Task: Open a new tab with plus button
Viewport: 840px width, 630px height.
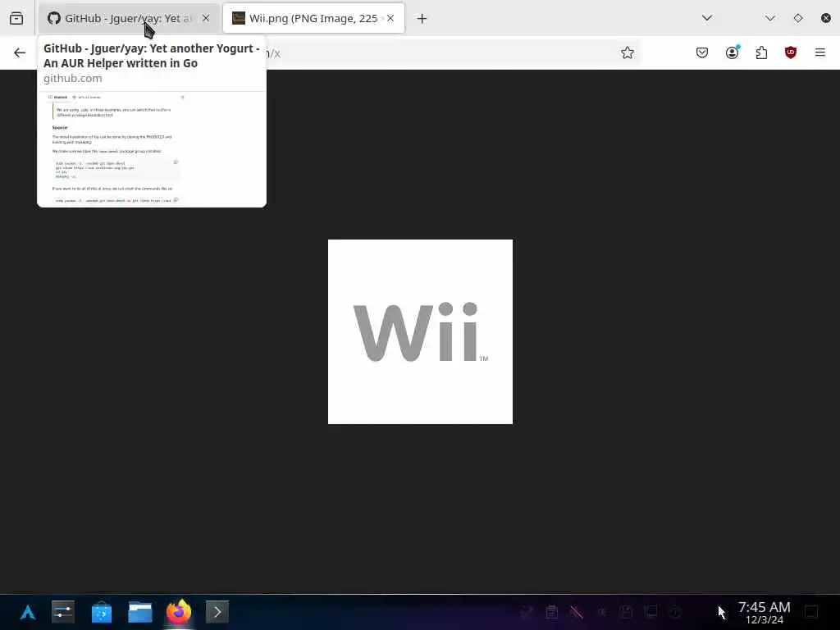Action: (422, 19)
